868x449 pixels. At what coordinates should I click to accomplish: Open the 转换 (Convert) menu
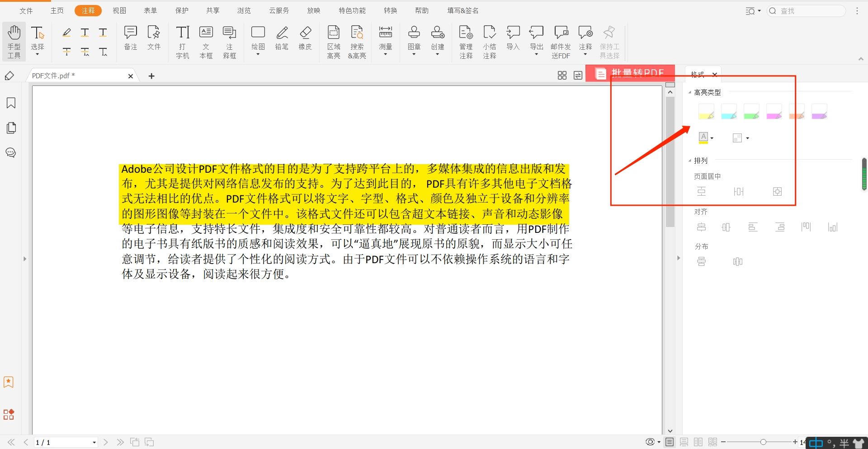[390, 10]
